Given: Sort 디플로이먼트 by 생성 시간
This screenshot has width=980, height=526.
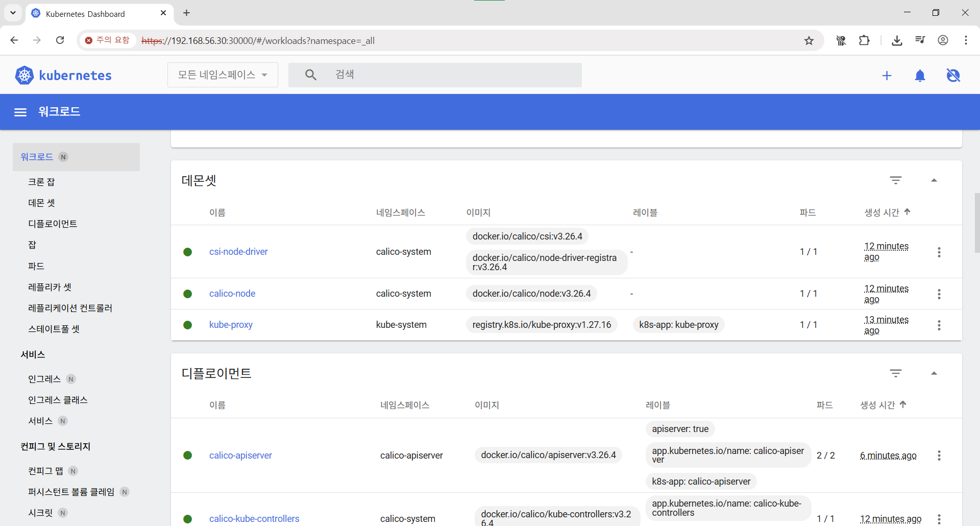Looking at the screenshot, I should [x=883, y=405].
